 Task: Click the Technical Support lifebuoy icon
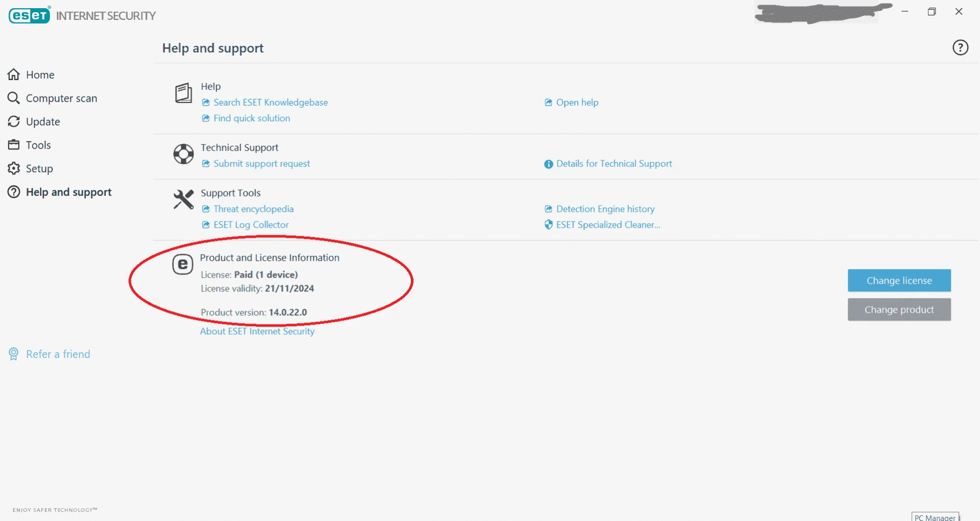pyautogui.click(x=183, y=154)
